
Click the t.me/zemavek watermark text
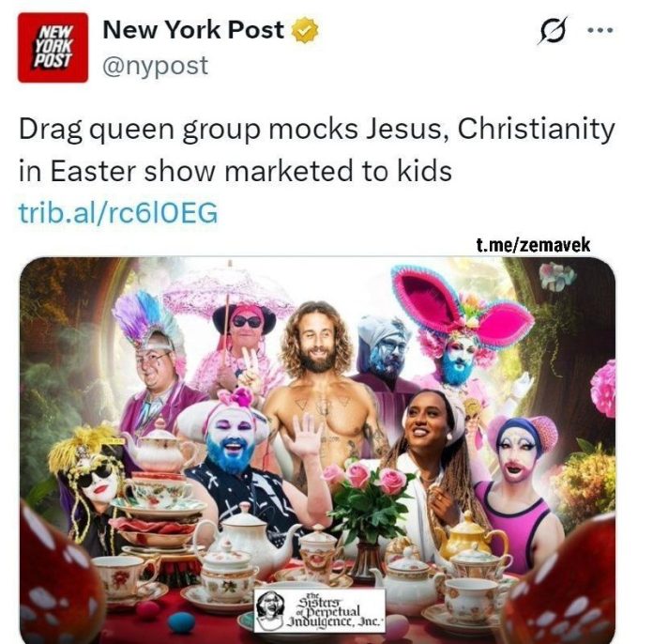coord(534,245)
